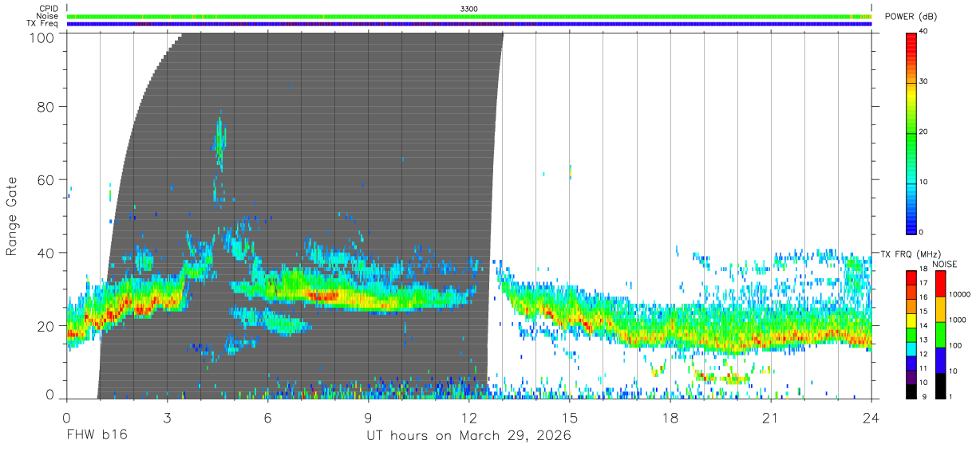Click the UT hours on March 29, 2026 title

[469, 436]
